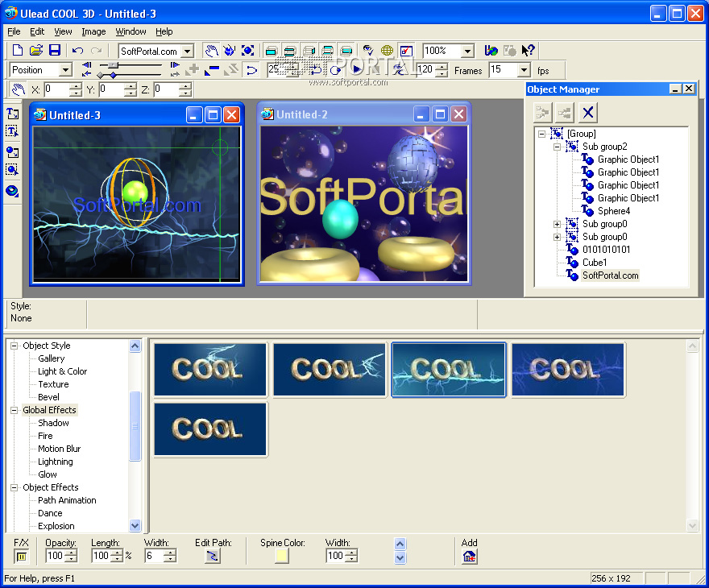Select the Move Object hand tool in the standard toolbar
This screenshot has height=588, width=709.
[x=211, y=50]
